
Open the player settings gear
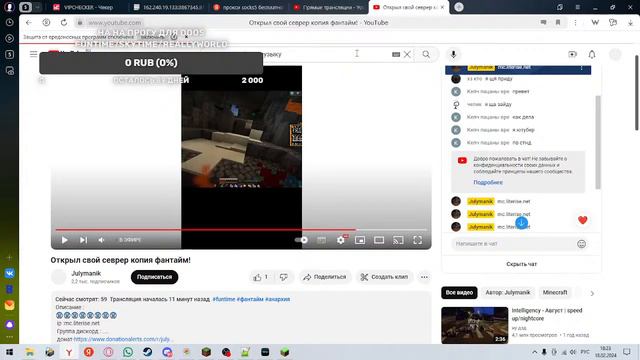[x=341, y=240]
